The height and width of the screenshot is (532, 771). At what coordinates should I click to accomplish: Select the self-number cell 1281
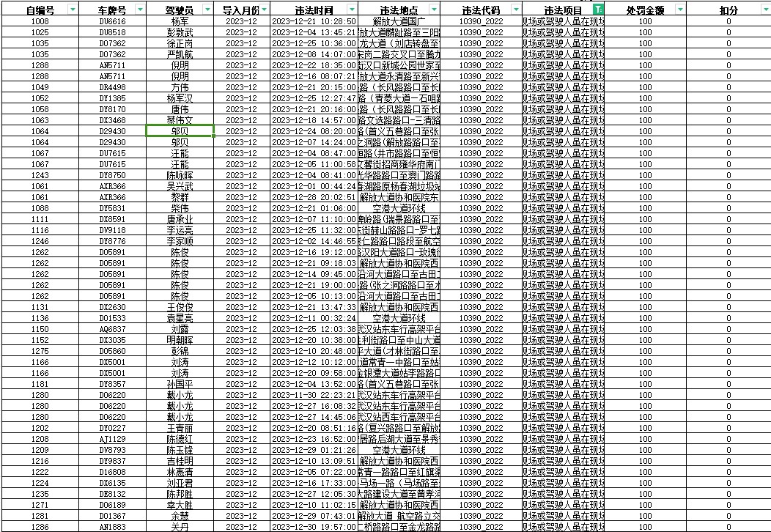(40, 516)
